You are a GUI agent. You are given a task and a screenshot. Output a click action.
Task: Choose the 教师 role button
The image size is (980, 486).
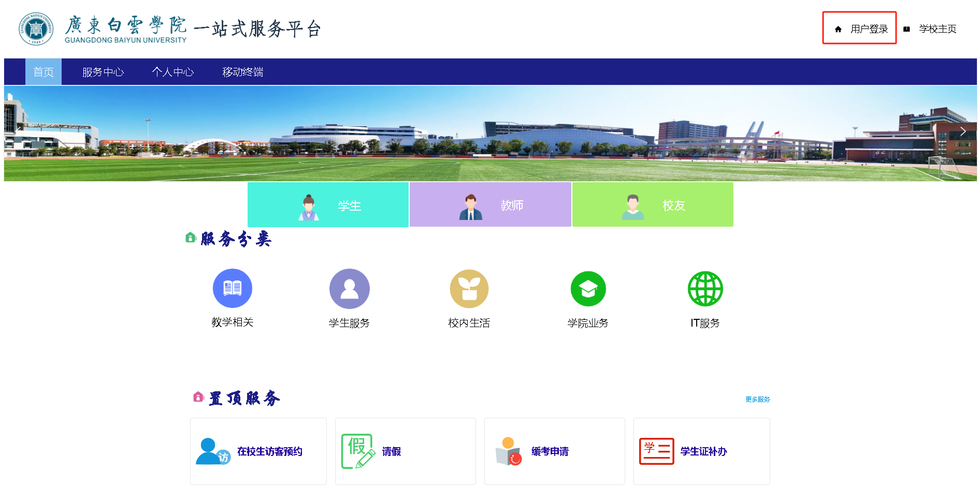(491, 205)
